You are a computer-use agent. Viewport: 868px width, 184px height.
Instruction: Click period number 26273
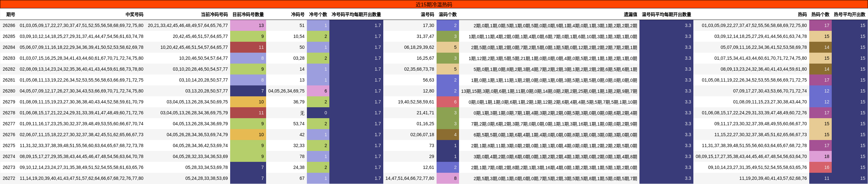pyautogui.click(x=9, y=168)
